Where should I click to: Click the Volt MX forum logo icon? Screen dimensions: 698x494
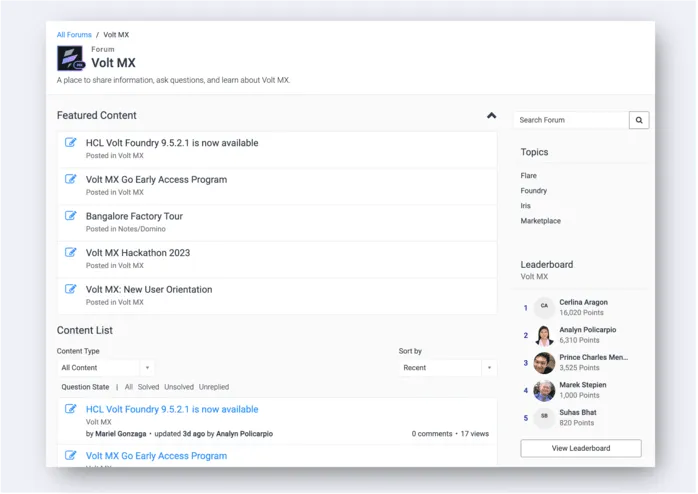71,57
